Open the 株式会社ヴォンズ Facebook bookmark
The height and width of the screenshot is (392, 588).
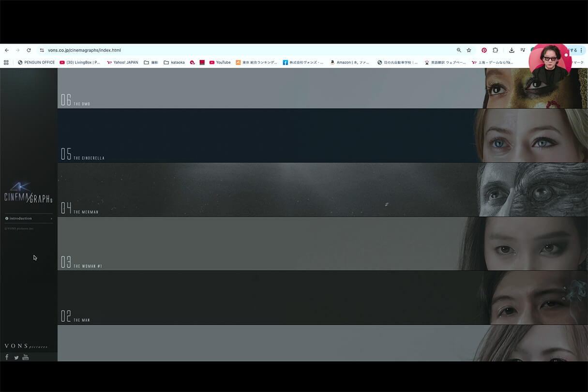pos(303,62)
